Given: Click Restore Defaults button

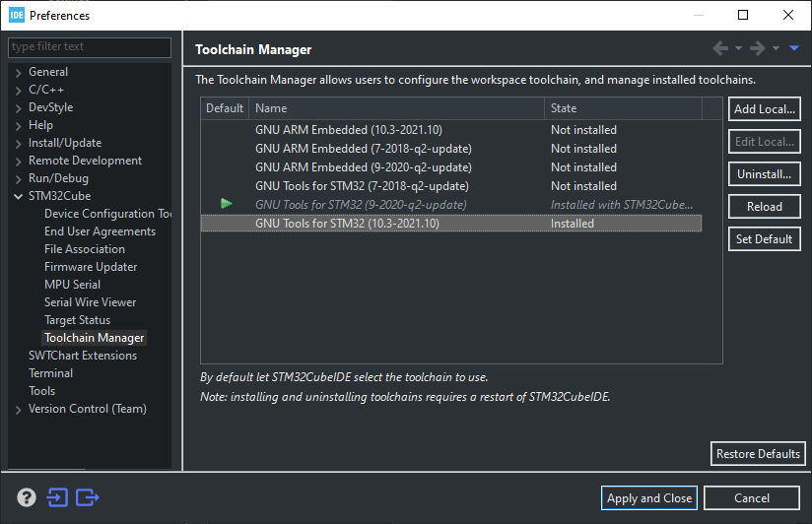Looking at the screenshot, I should 758,454.
